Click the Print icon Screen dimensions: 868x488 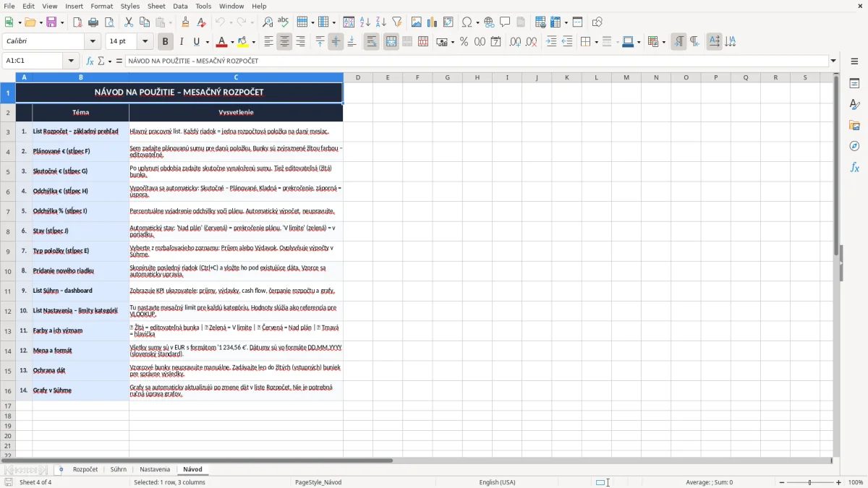coord(93,22)
